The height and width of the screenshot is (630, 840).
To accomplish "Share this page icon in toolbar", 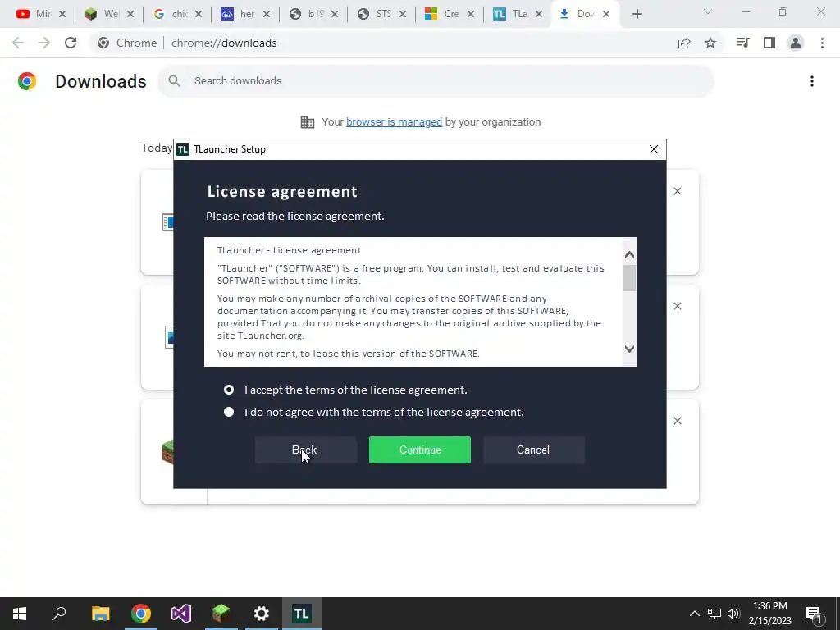I will pos(684,43).
